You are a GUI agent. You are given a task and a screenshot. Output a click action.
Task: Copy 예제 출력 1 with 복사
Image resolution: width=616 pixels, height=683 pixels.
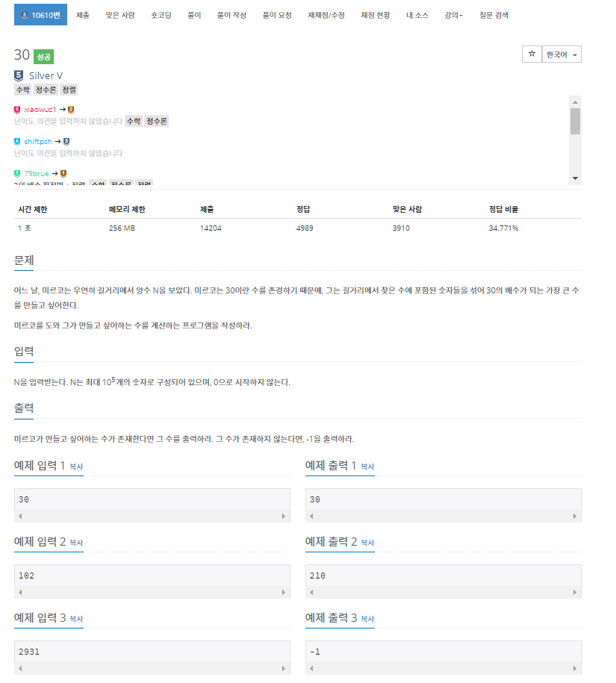coord(367,467)
